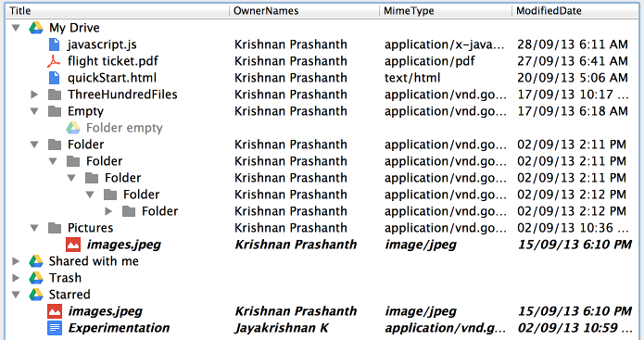Image resolution: width=644 pixels, height=340 pixels.
Task: Expand the Trash node
Action: [16, 278]
